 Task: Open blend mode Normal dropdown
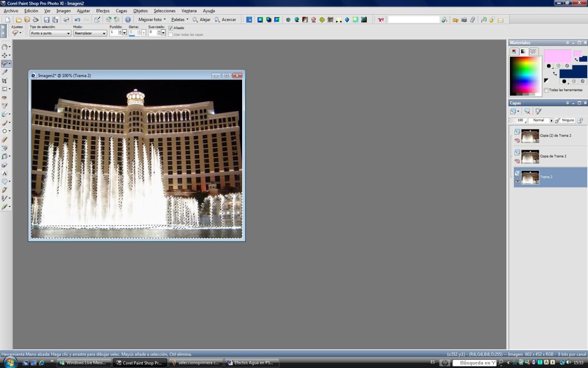coord(541,120)
